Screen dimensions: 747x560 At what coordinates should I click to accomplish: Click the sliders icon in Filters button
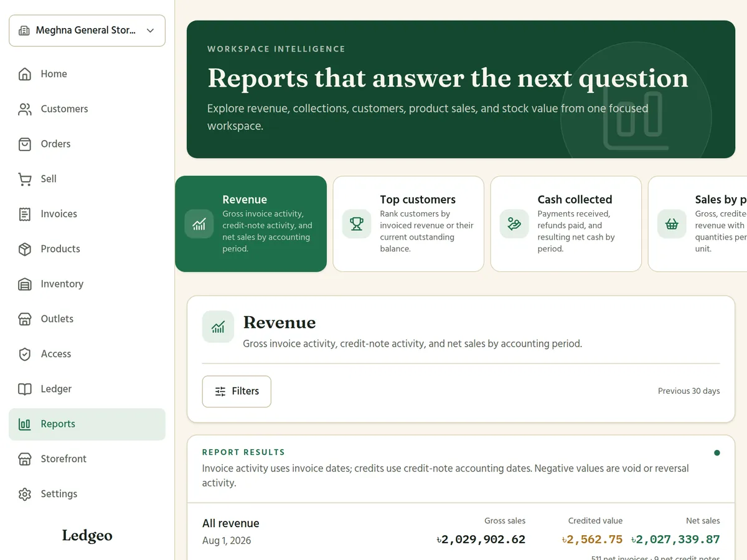tap(220, 391)
